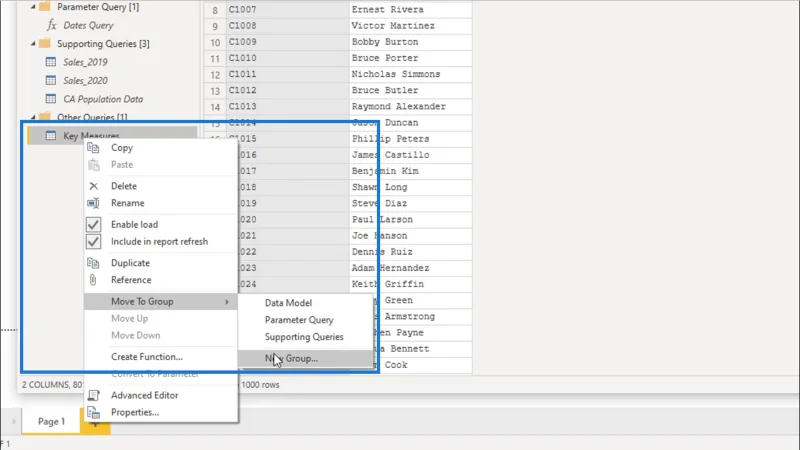Screen dimensions: 800x450
Task: Click the Rename icon in context menu
Action: [x=93, y=203]
